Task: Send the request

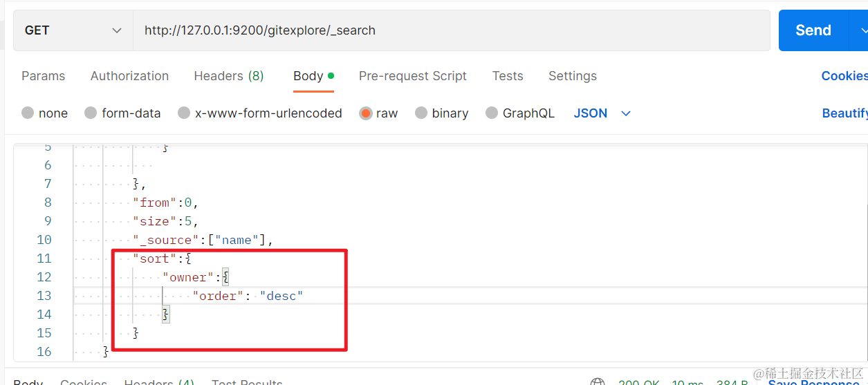Action: coord(813,30)
